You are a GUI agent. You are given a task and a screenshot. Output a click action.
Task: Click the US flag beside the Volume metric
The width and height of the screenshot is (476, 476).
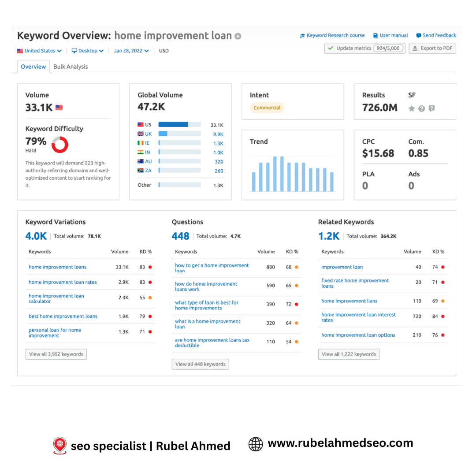pyautogui.click(x=59, y=107)
